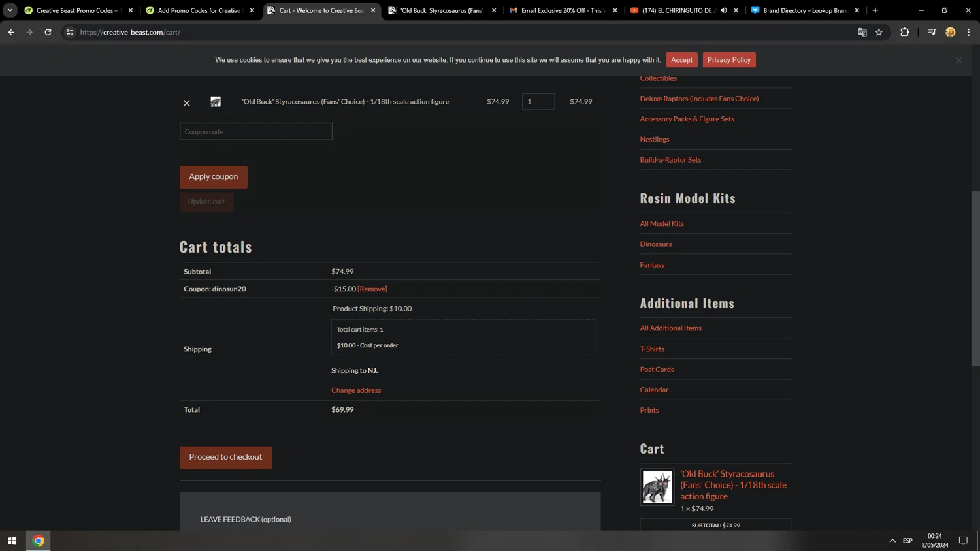
Task: Open Accessory Packs & Figure Sets link
Action: click(x=687, y=119)
